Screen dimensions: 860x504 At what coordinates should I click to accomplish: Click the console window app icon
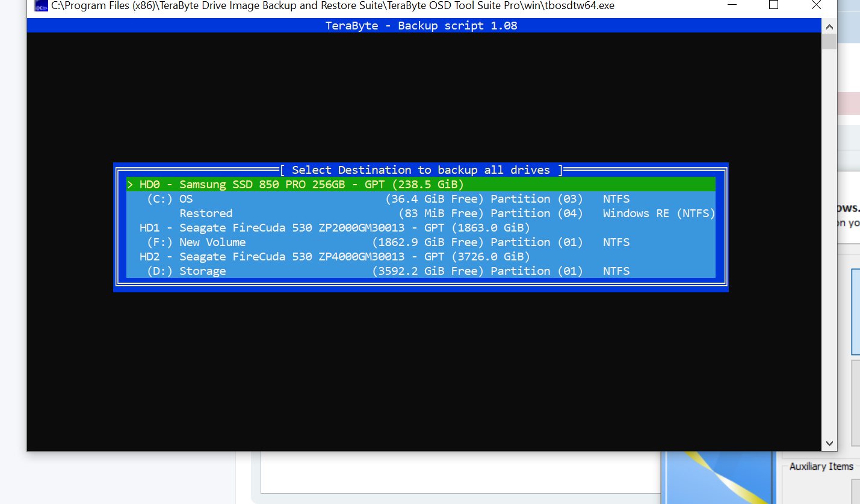[41, 6]
